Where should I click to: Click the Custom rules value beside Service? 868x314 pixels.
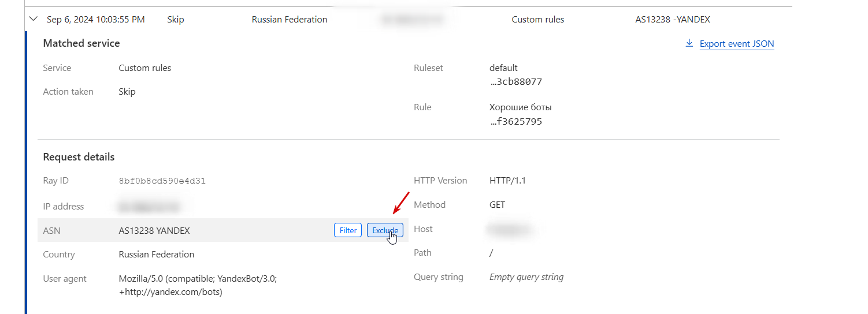144,68
